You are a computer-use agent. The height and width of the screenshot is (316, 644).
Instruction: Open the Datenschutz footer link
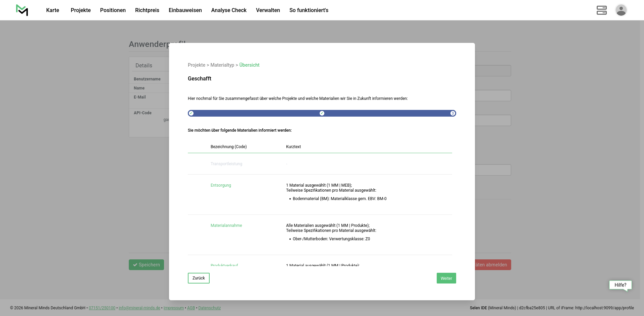click(209, 308)
